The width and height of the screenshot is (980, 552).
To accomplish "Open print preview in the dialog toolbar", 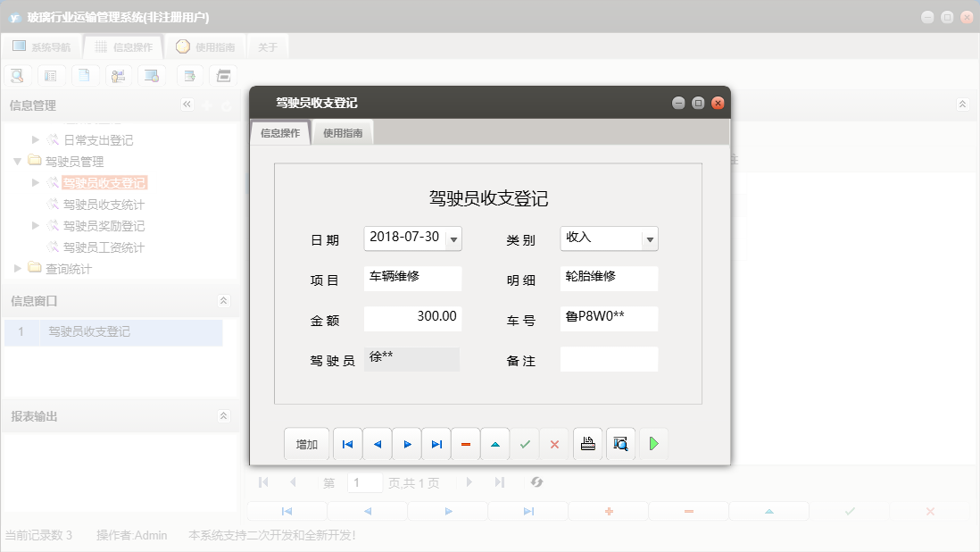I will [620, 444].
